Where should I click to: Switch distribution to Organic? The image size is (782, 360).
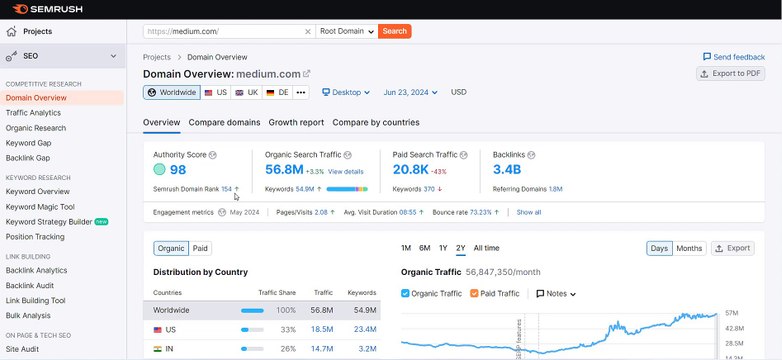pyautogui.click(x=171, y=248)
